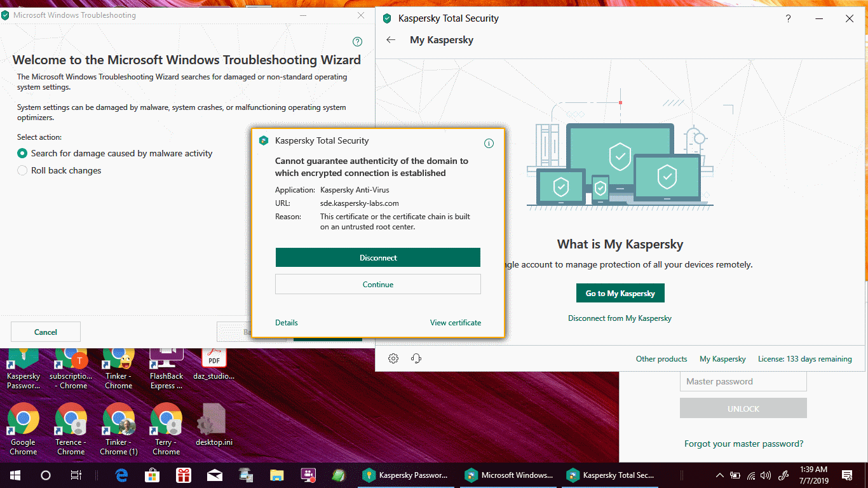Viewport: 868px width, 488px height.
Task: Click the info icon in the certificate warning dialog
Action: click(x=489, y=143)
